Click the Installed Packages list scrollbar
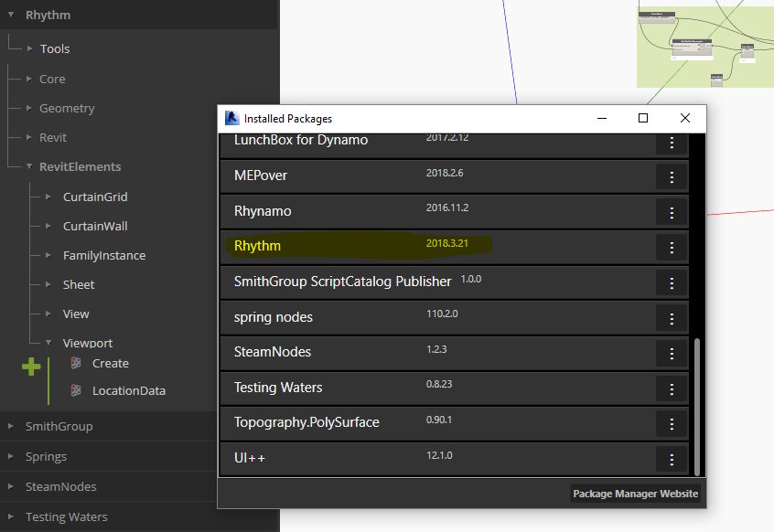 pyautogui.click(x=697, y=407)
